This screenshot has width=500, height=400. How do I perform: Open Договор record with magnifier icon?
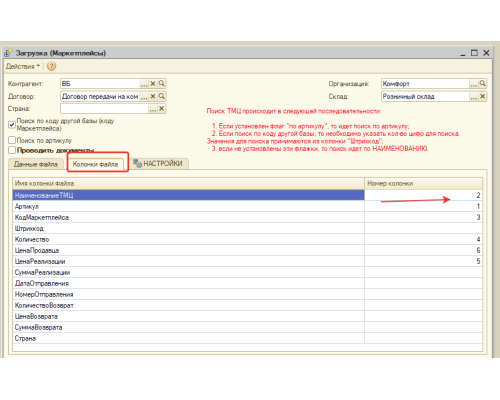coord(162,96)
